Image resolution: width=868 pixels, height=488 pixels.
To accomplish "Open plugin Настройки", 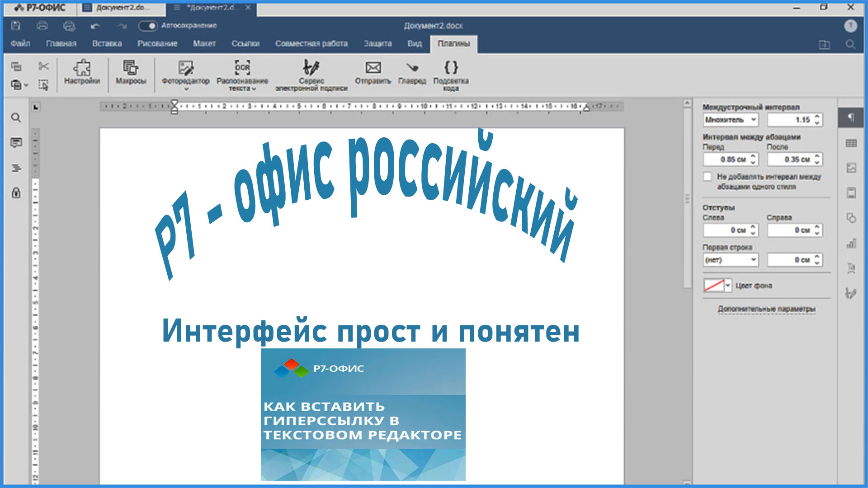I will tap(82, 72).
